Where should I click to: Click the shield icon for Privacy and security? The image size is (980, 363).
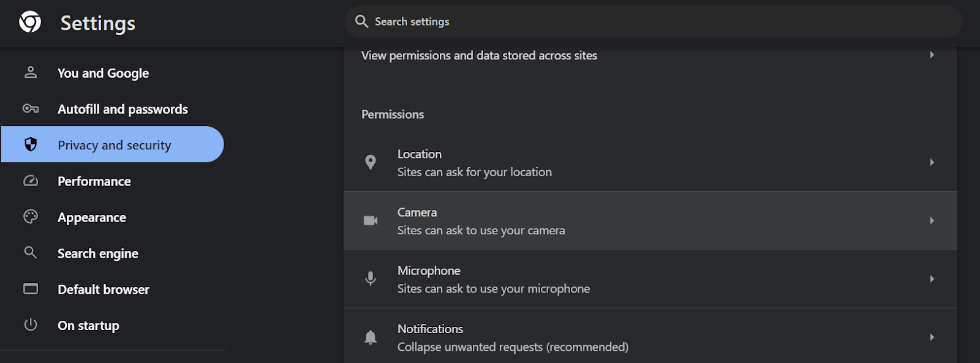coord(31,144)
